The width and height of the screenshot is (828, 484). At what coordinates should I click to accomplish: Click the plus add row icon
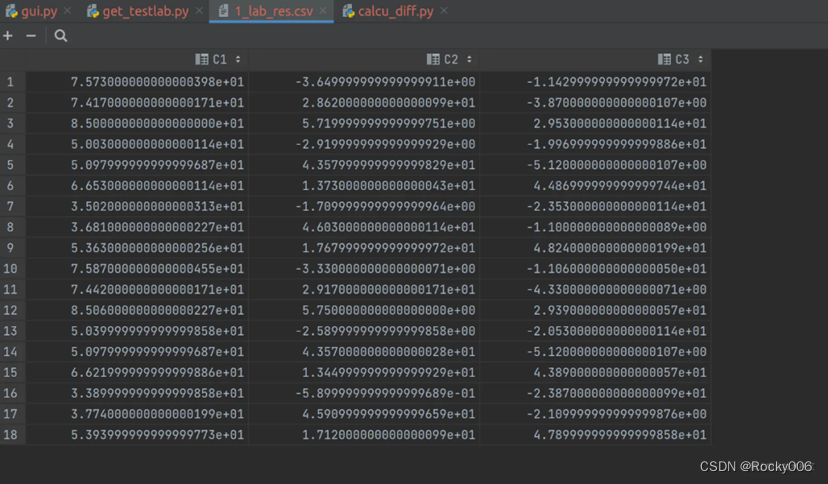pos(8,36)
